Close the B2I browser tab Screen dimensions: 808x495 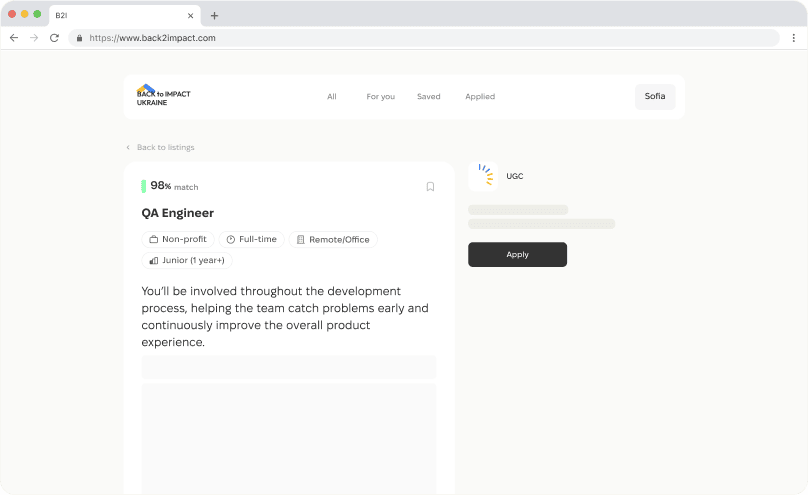point(190,15)
